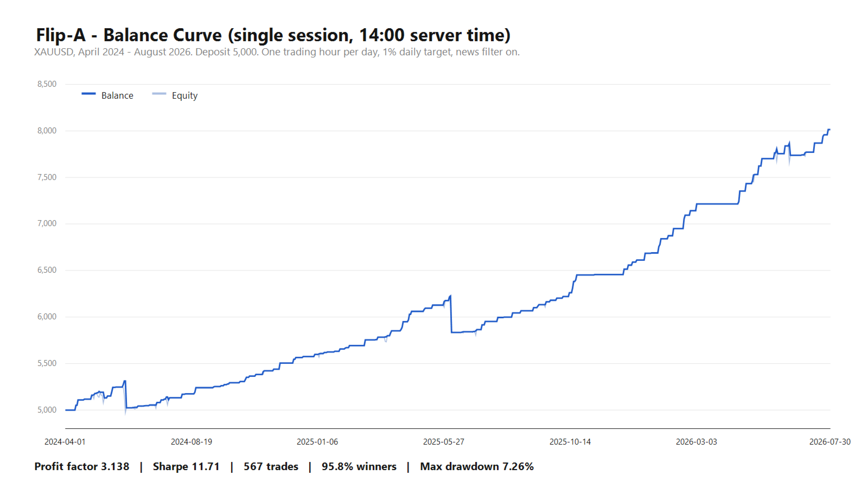Image resolution: width=868 pixels, height=488 pixels.
Task: Click the "6,500" y-axis label
Action: click(x=47, y=270)
